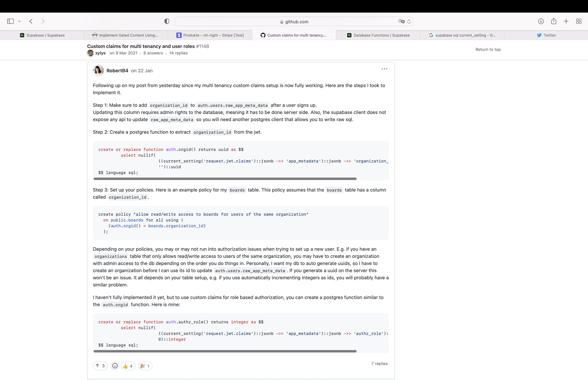Go back to previous page
The width and height of the screenshot is (588, 380).
(31, 21)
